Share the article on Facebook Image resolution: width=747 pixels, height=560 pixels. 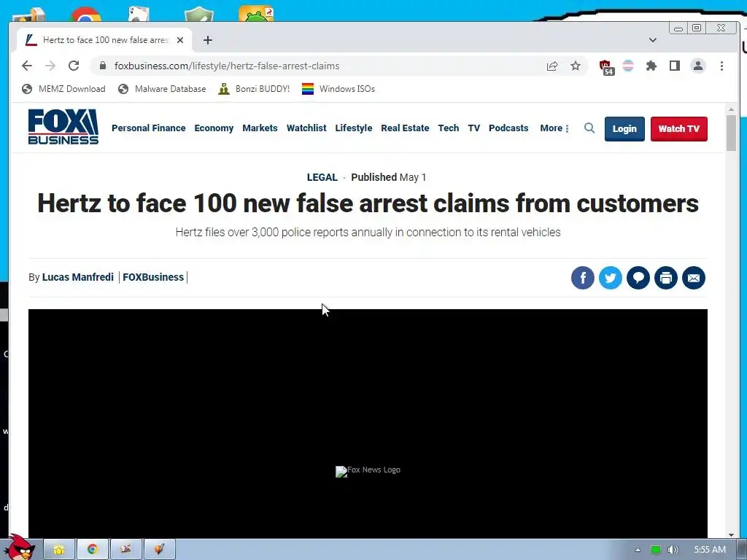click(x=583, y=278)
